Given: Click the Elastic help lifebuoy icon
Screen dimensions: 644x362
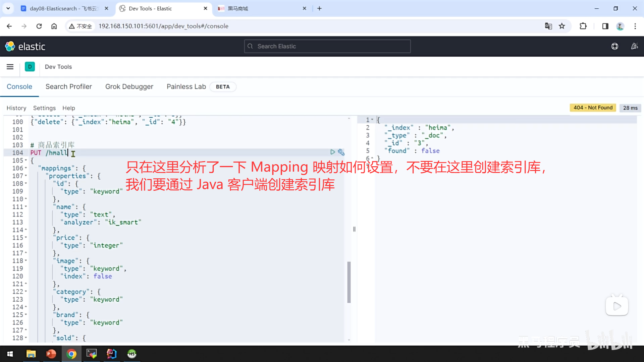Looking at the screenshot, I should (x=614, y=46).
